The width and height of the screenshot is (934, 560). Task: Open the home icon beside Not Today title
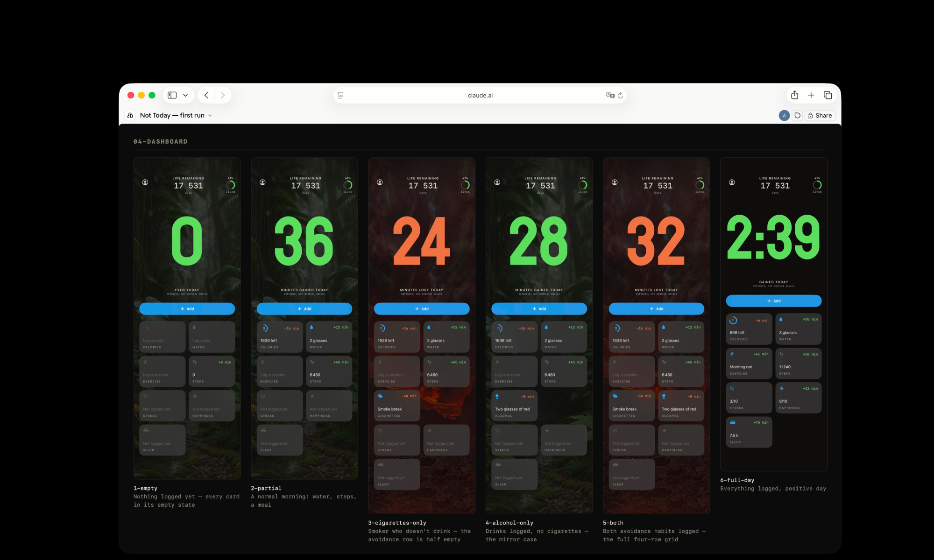(130, 115)
